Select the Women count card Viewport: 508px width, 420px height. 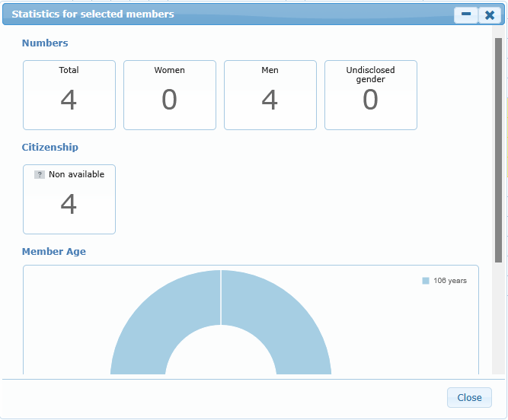click(x=170, y=95)
